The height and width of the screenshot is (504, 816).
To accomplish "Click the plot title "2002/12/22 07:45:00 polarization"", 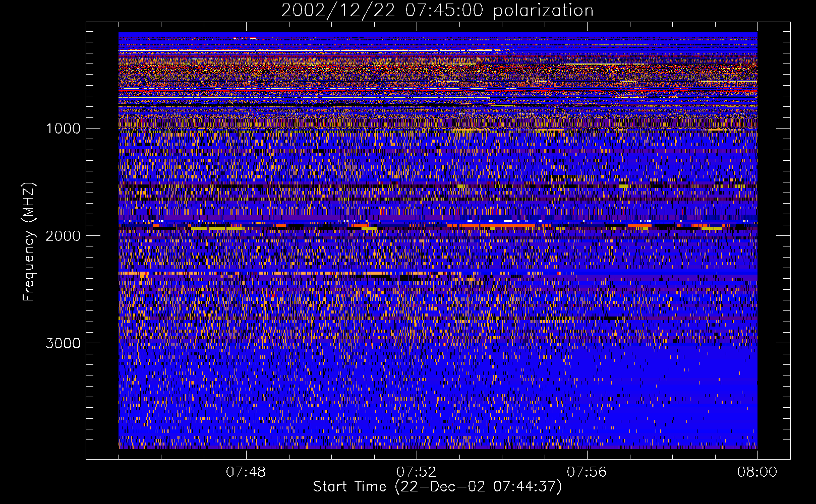I will point(437,11).
